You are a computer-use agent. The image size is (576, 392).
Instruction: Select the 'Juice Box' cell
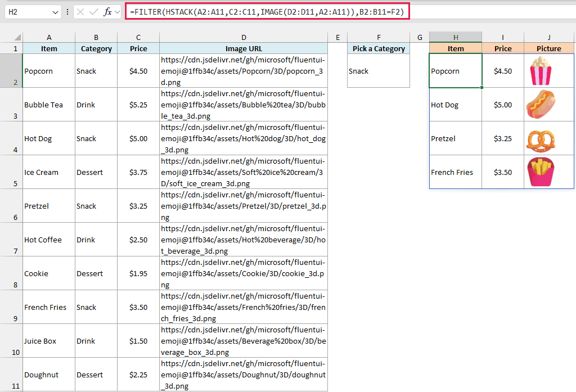coord(49,341)
